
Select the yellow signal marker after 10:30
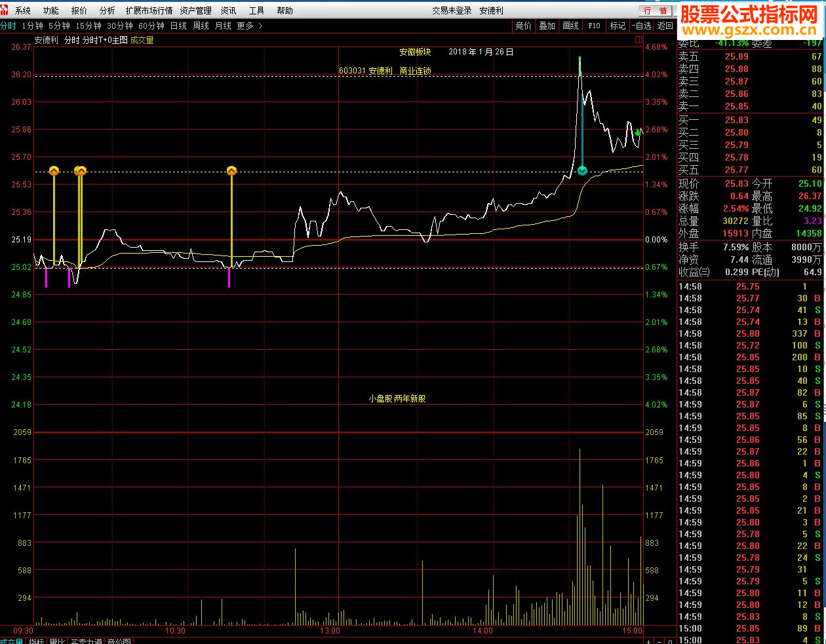click(231, 171)
